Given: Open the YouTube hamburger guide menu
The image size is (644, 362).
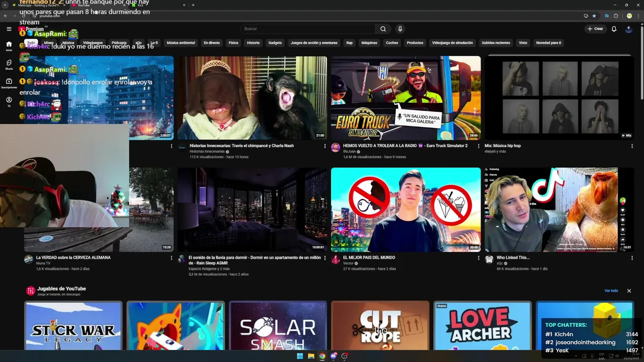Looking at the screenshot, I should 9,29.
